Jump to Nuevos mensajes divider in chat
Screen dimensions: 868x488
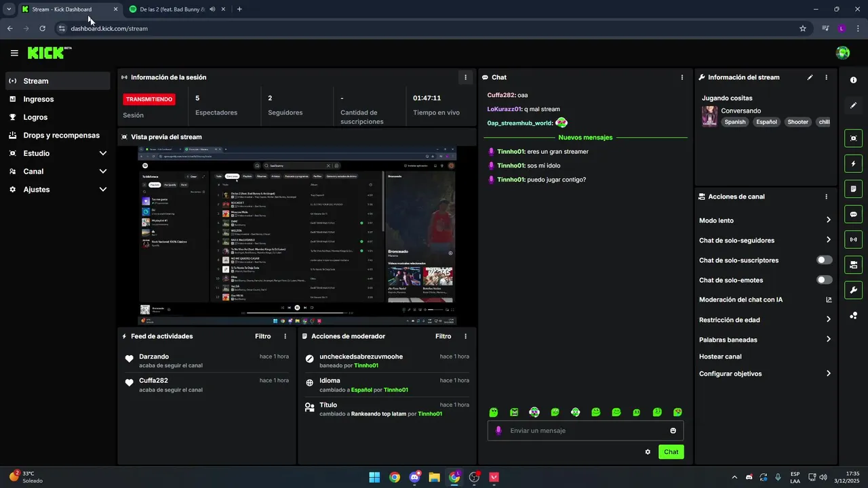tap(585, 138)
